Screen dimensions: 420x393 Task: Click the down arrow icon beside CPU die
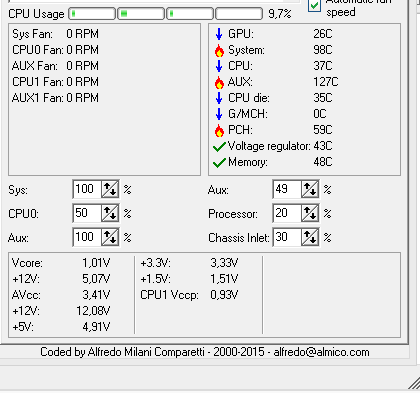pyautogui.click(x=219, y=98)
